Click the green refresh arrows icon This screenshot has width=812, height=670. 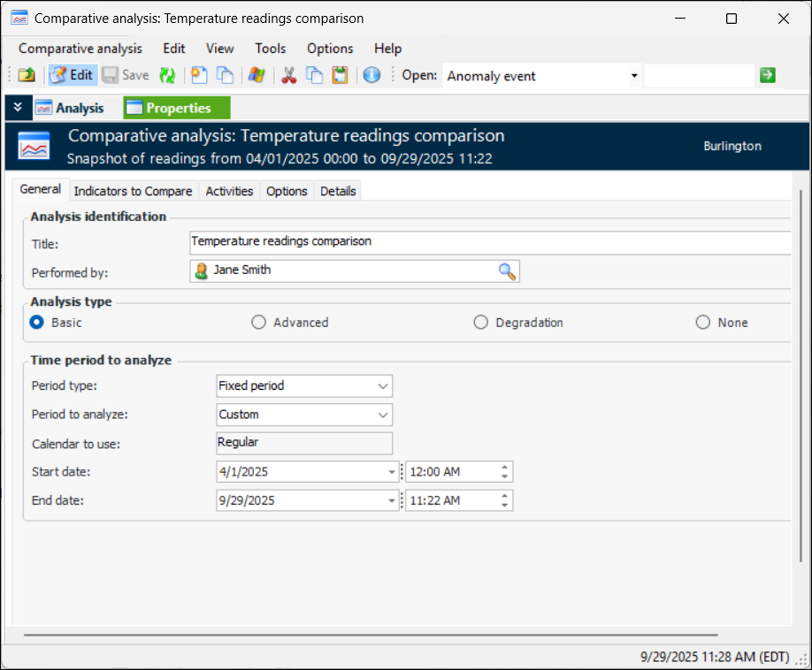(167, 76)
